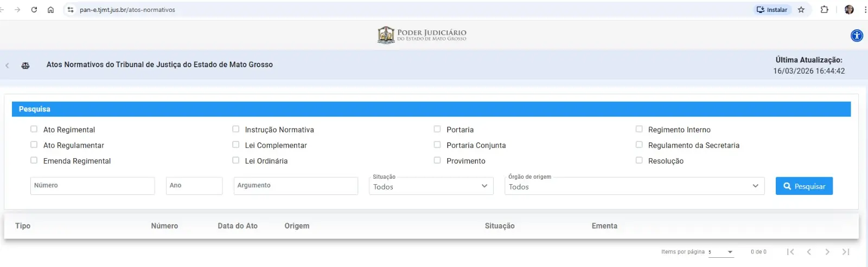Click the Número column header
Image resolution: width=868 pixels, height=267 pixels.
164,226
